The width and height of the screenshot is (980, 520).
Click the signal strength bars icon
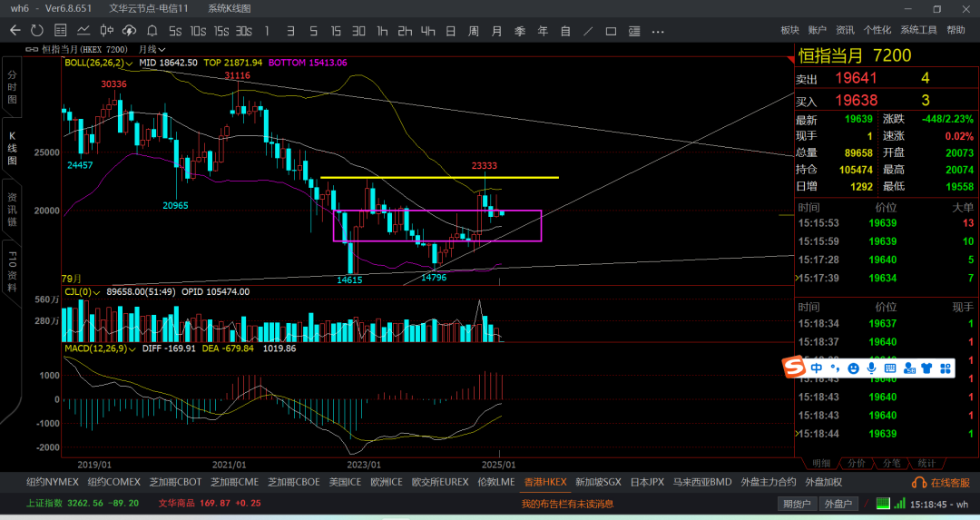coord(899,504)
